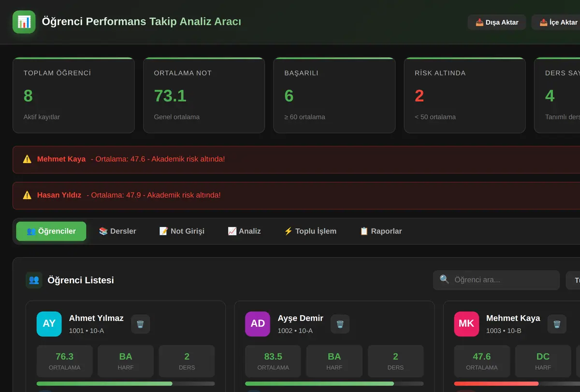Click the 47.6 average on Mehmet Kaya's card
Screen dimensions: 580x392
[x=482, y=356]
